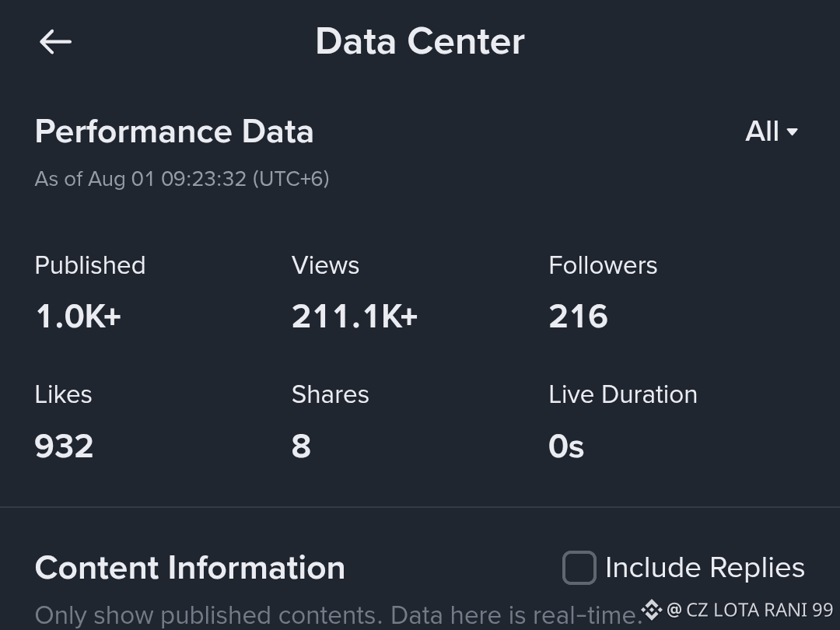Click the Include Replies label text
Screen dimensions: 840x630
tap(705, 567)
